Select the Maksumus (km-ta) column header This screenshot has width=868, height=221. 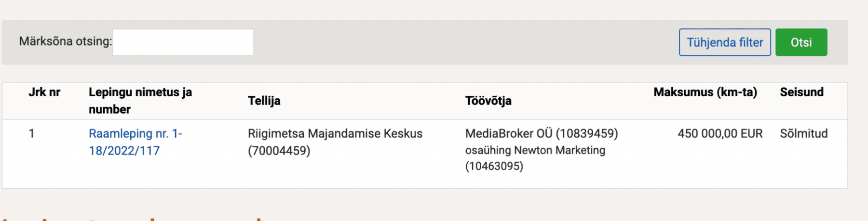point(705,92)
